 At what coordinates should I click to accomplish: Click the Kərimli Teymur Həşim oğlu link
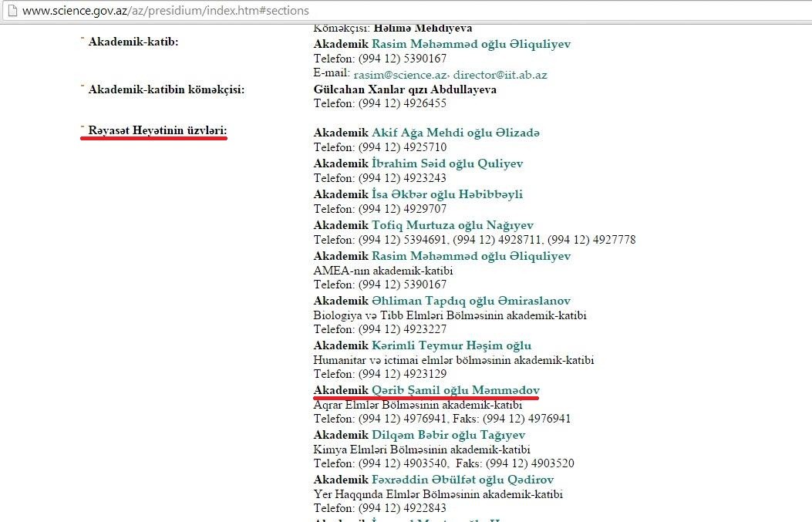tap(451, 345)
